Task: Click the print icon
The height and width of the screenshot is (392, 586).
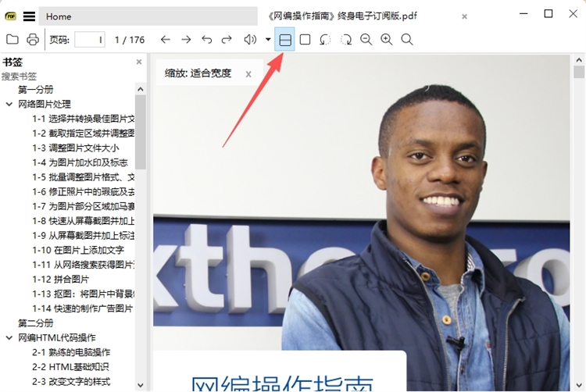Action: tap(33, 39)
